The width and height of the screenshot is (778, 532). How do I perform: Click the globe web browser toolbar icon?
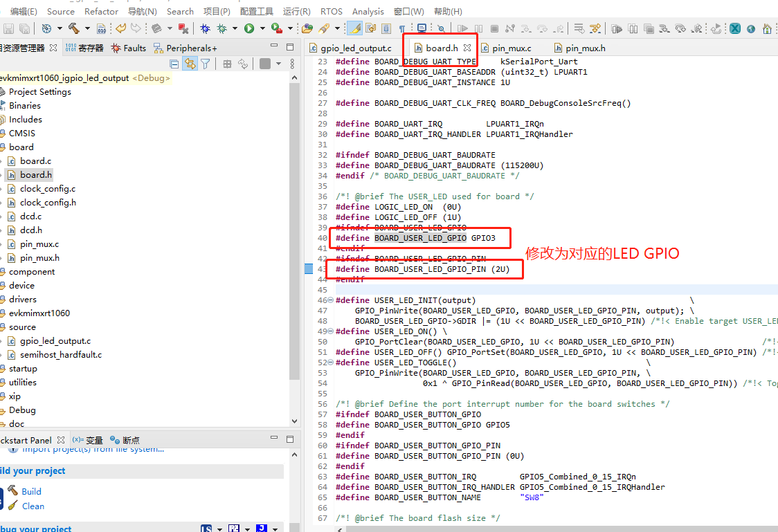pos(751,29)
